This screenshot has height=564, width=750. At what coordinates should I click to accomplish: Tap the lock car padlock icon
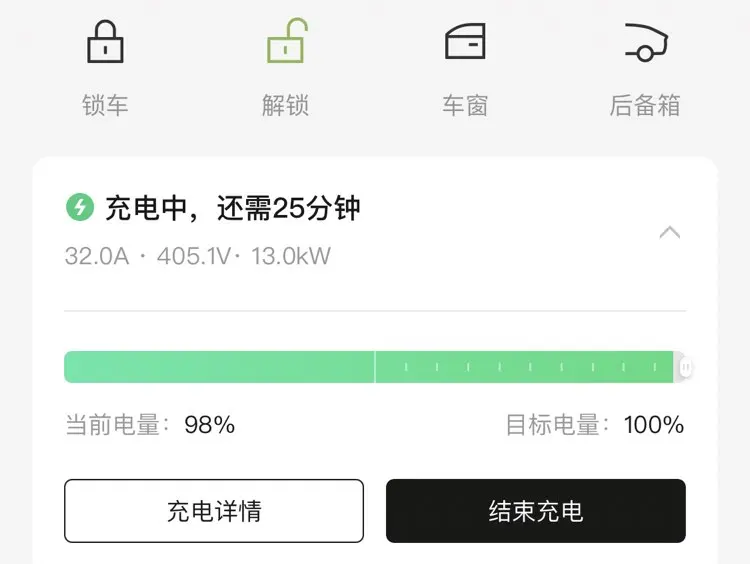coord(105,42)
